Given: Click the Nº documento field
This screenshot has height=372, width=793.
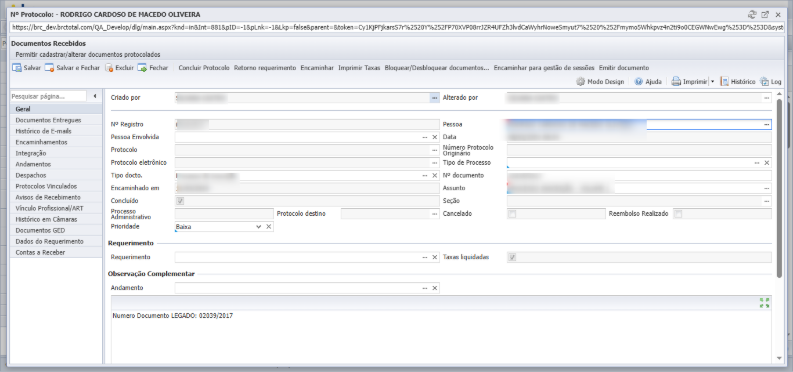Looking at the screenshot, I should coord(639,175).
